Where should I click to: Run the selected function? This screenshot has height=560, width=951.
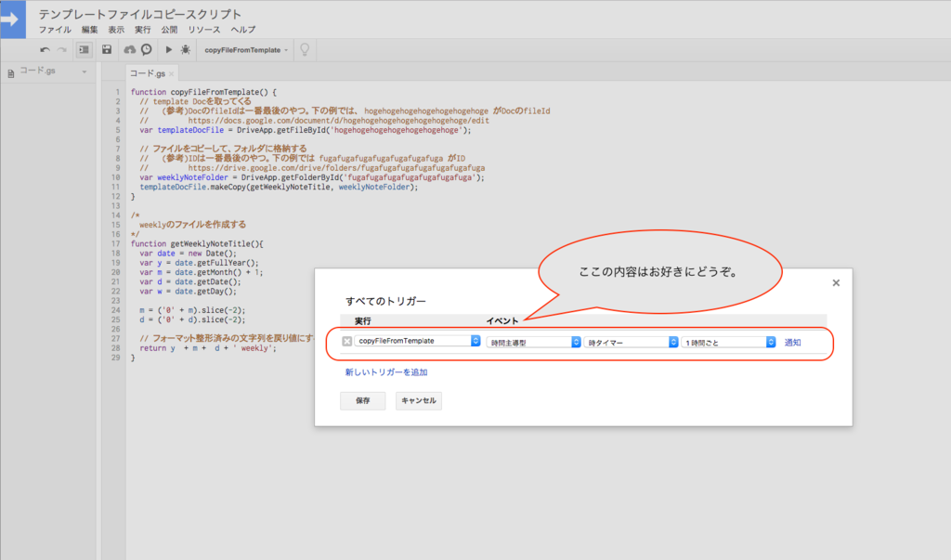[x=169, y=50]
